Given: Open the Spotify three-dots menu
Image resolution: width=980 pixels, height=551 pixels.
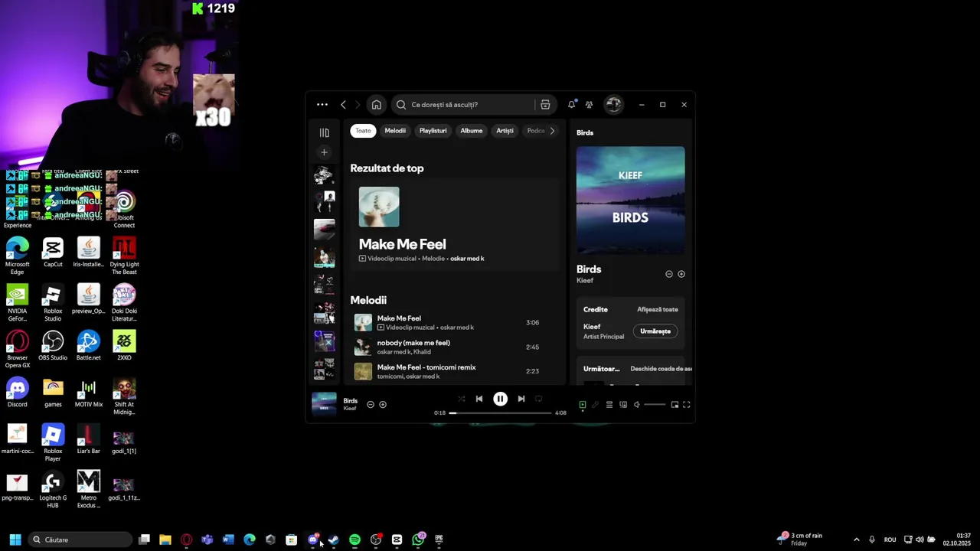Looking at the screenshot, I should pyautogui.click(x=322, y=105).
